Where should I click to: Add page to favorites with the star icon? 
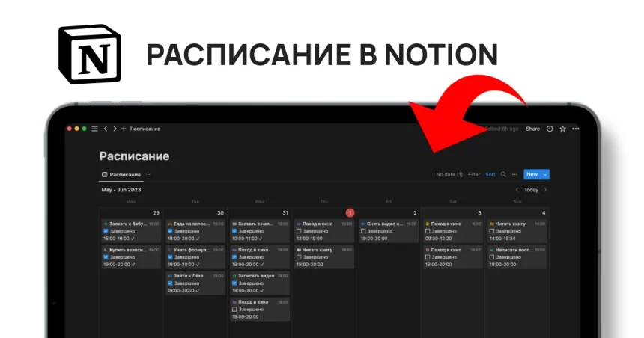click(562, 129)
